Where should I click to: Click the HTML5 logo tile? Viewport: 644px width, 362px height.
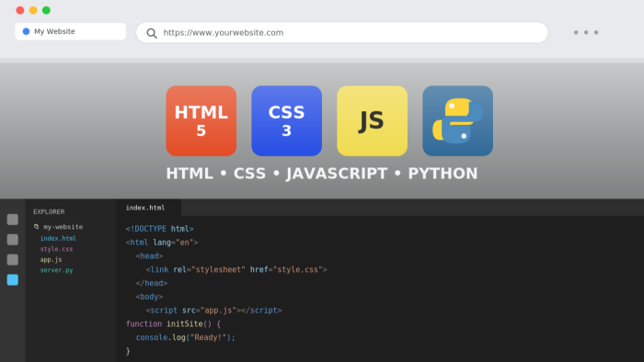tap(201, 120)
